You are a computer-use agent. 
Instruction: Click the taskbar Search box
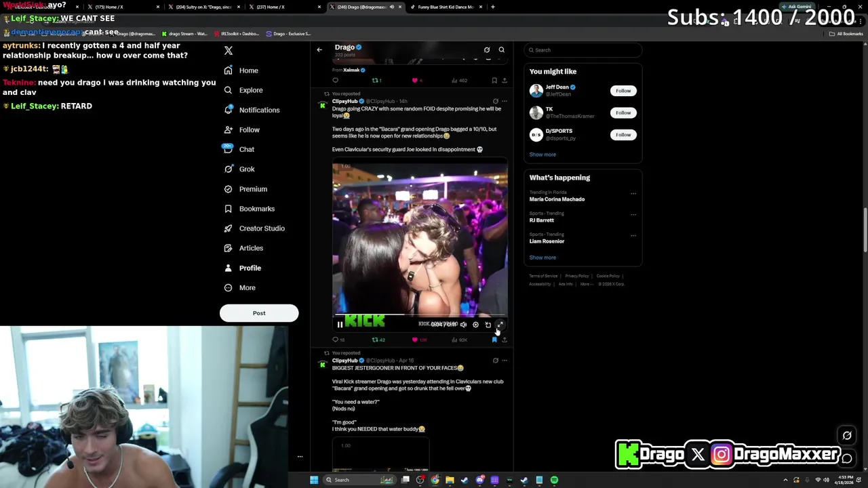pyautogui.click(x=359, y=480)
